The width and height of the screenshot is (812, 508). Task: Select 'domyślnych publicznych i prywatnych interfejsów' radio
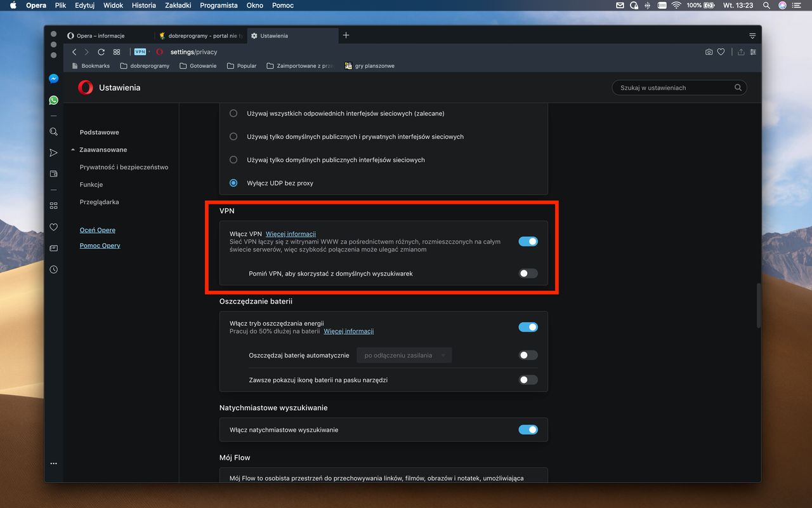tap(233, 137)
